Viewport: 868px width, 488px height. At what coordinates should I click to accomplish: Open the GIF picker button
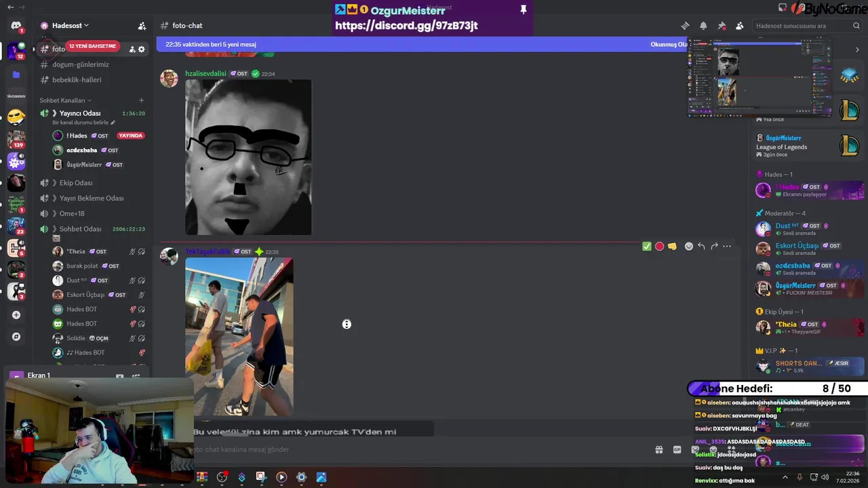(677, 449)
